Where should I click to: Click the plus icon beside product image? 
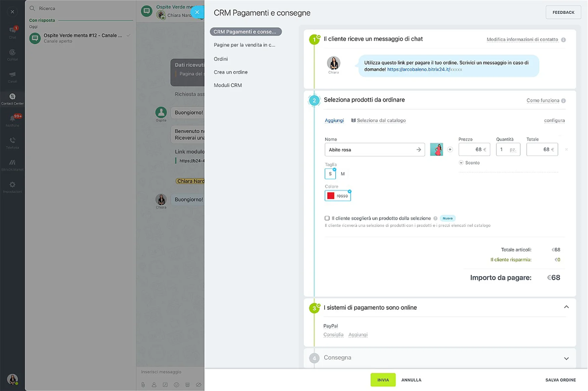point(450,149)
